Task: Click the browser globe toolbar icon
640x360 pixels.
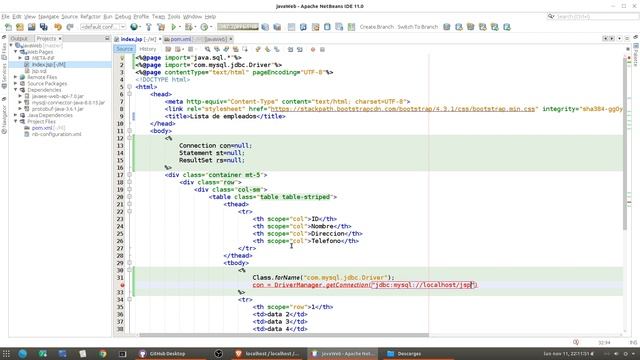Action: click(133, 27)
